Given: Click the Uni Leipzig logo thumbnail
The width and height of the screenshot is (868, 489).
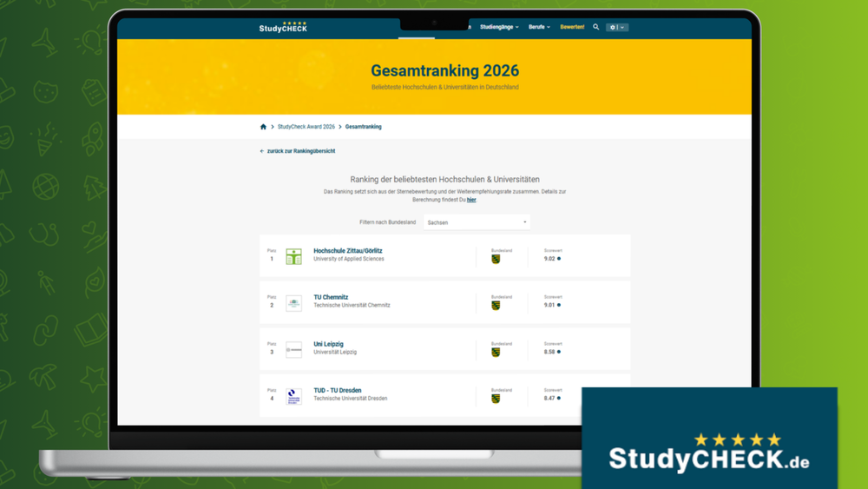Looking at the screenshot, I should coord(294,350).
